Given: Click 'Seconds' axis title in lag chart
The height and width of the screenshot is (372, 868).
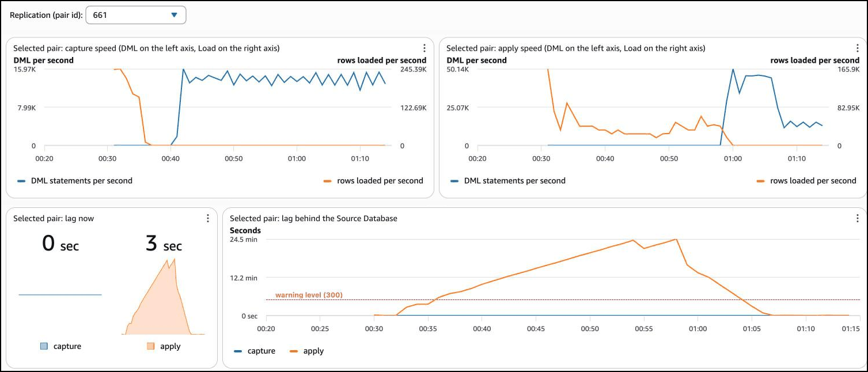Looking at the screenshot, I should click(245, 230).
